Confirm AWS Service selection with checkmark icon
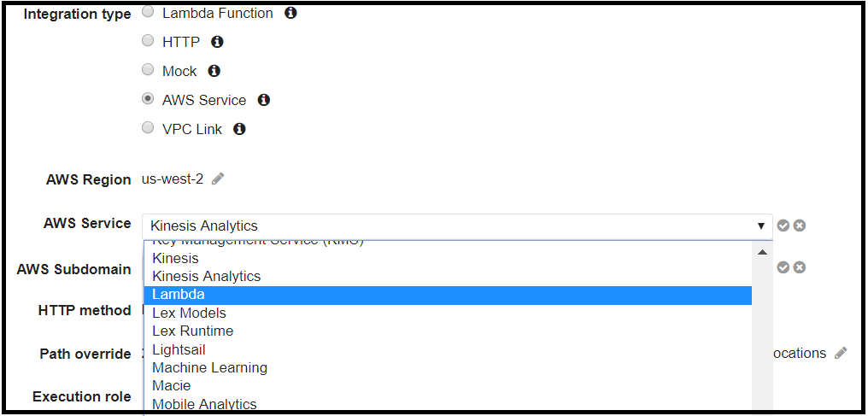The height and width of the screenshot is (416, 868). point(783,226)
